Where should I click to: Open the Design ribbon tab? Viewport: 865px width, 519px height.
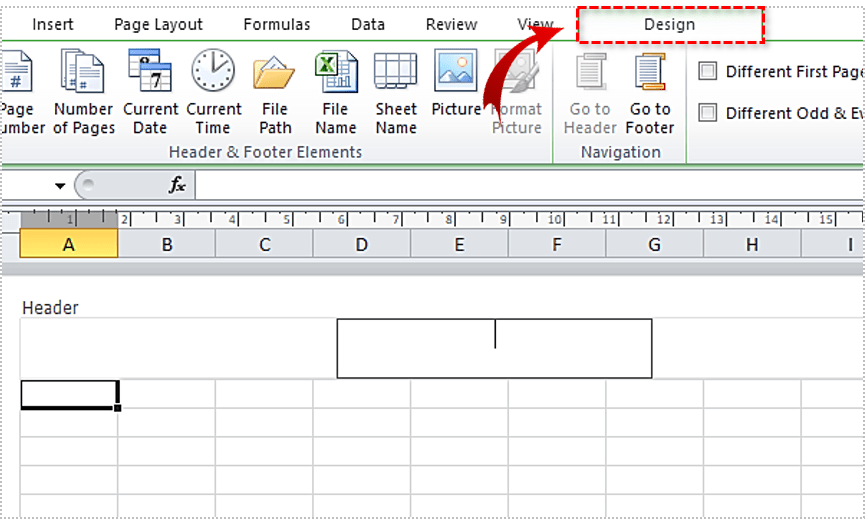tap(670, 24)
